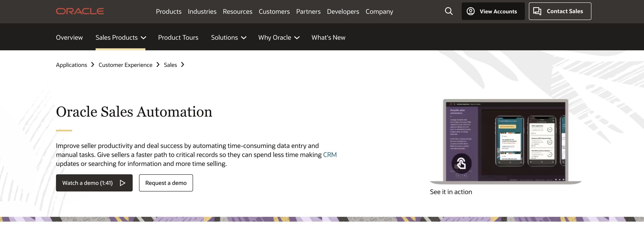
Task: Click the touch-hand icon on the laptop preview
Action: 461,164
